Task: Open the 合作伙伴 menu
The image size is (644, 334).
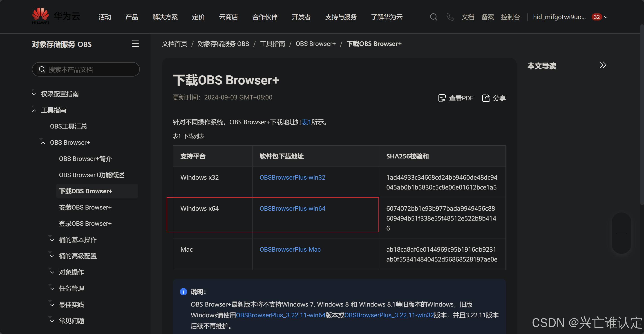Action: coord(265,17)
